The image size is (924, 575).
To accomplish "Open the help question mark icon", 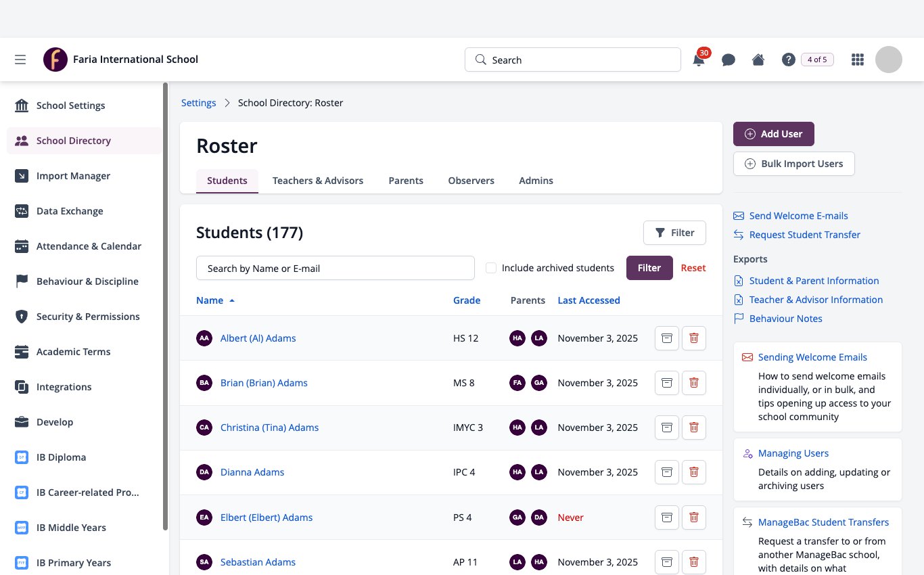I will tap(788, 60).
